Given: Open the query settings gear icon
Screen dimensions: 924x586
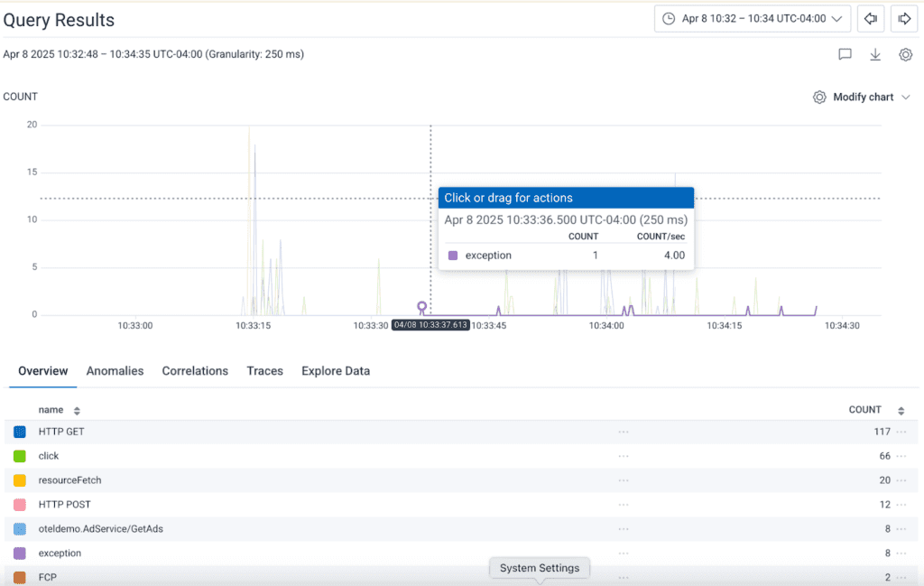Looking at the screenshot, I should [905, 54].
